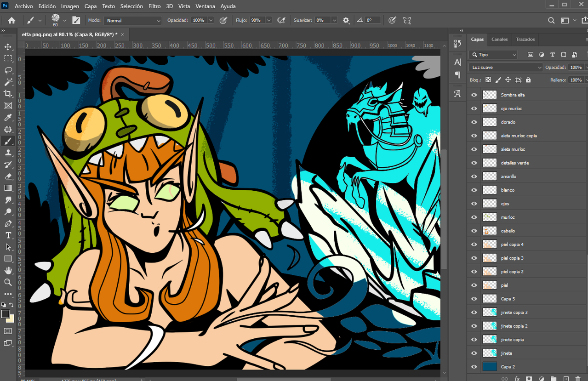Select the Move tool
The image size is (588, 381).
8,47
